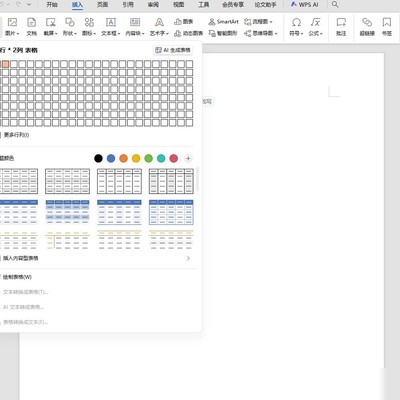400x400 pixels.
Task: Open the 论文助手 thesis assistant tab
Action: [x=265, y=4]
